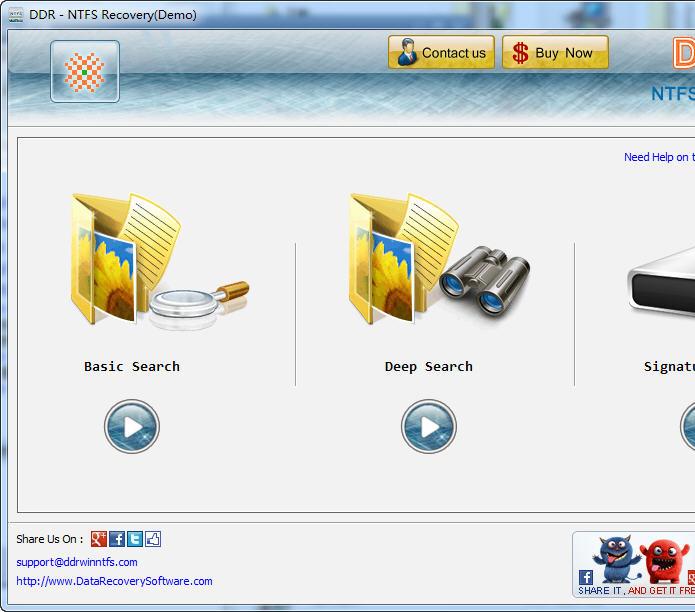Viewport: 695px width, 612px height.
Task: Click the Basic Search label
Action: (x=132, y=366)
